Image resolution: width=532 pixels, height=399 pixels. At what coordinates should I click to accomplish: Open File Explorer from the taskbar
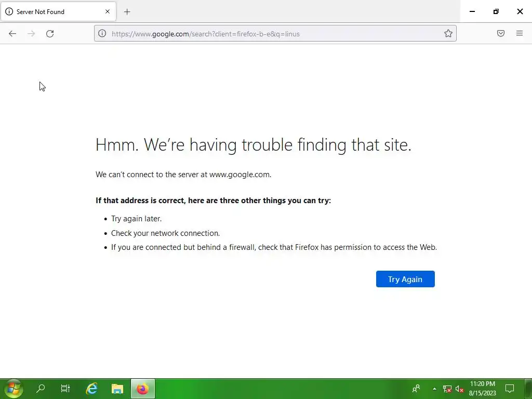coord(117,389)
